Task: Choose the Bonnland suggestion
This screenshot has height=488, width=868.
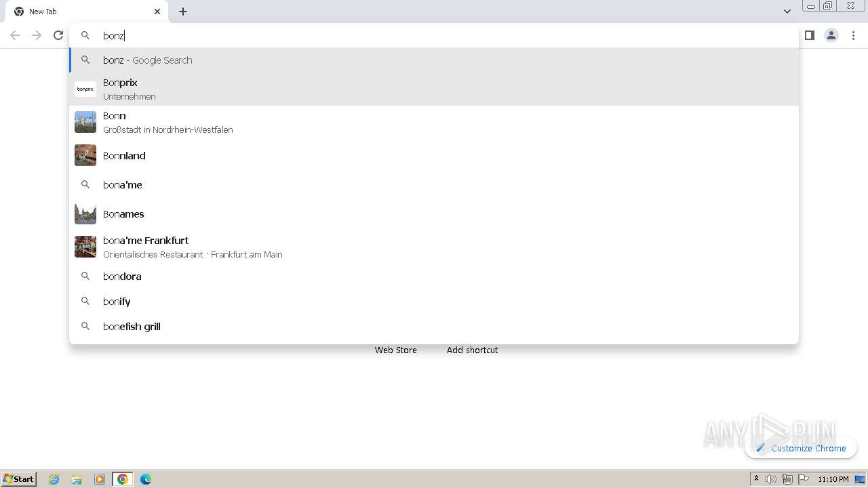Action: click(x=434, y=155)
